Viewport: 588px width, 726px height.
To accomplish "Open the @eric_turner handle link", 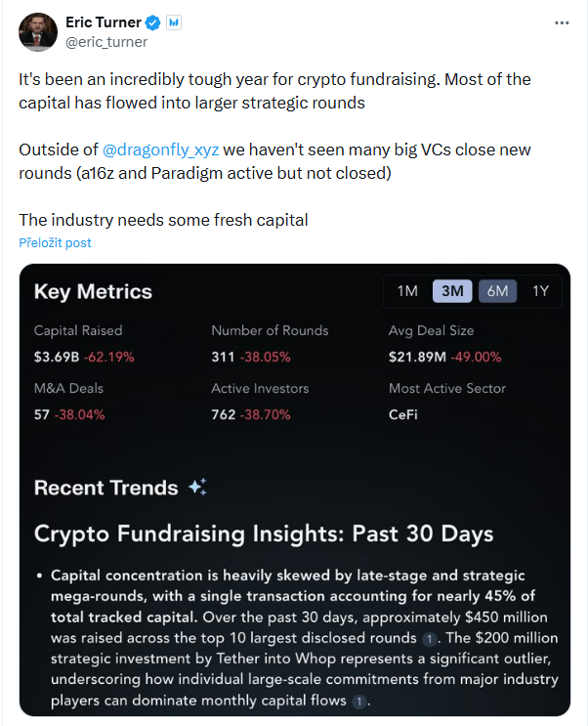I will pos(105,41).
